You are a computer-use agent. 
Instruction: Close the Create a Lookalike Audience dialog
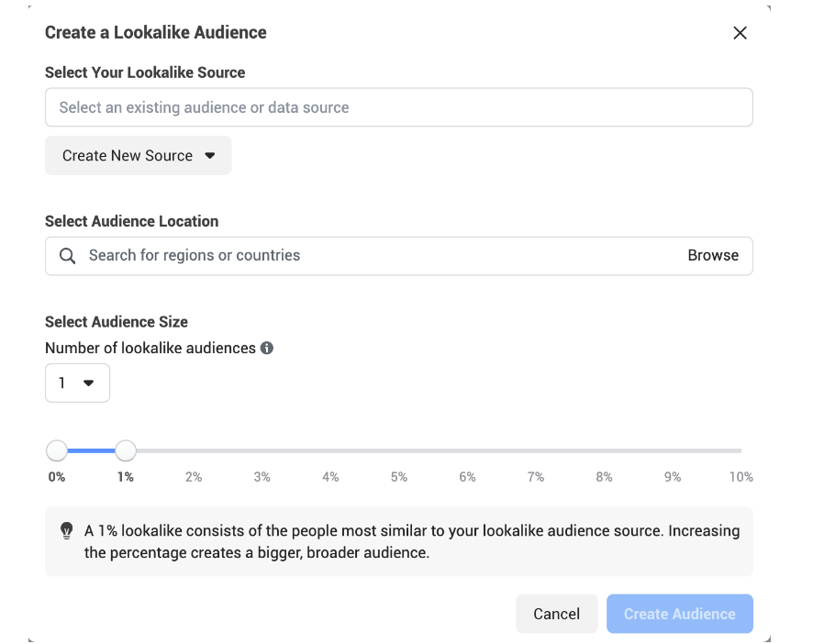coord(740,33)
